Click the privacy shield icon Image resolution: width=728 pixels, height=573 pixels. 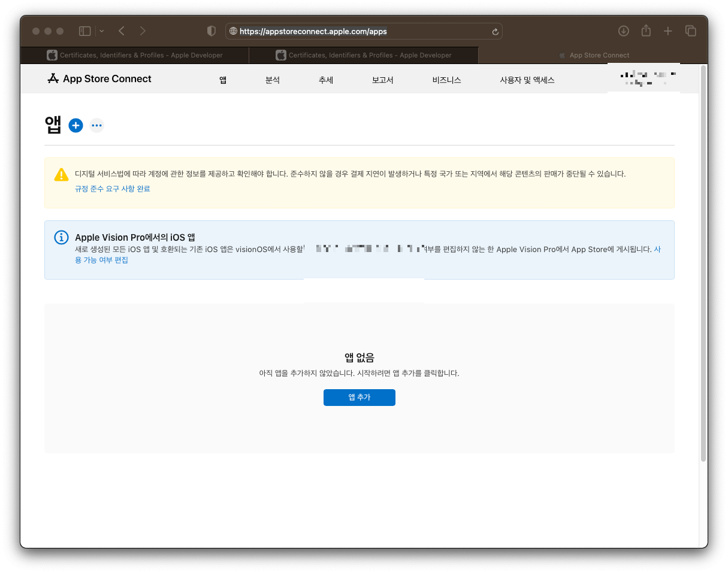[211, 31]
